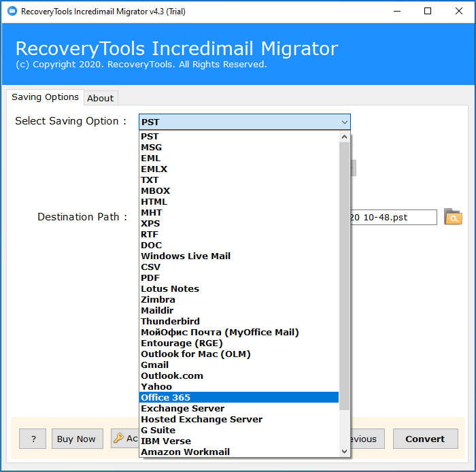The height and width of the screenshot is (472, 476).
Task: Click the dropdown list scroll-up arrow
Action: click(344, 137)
